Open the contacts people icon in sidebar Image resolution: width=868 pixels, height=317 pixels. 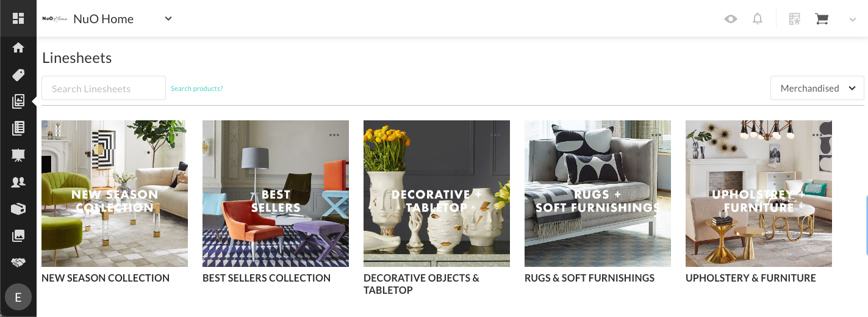coord(18,181)
